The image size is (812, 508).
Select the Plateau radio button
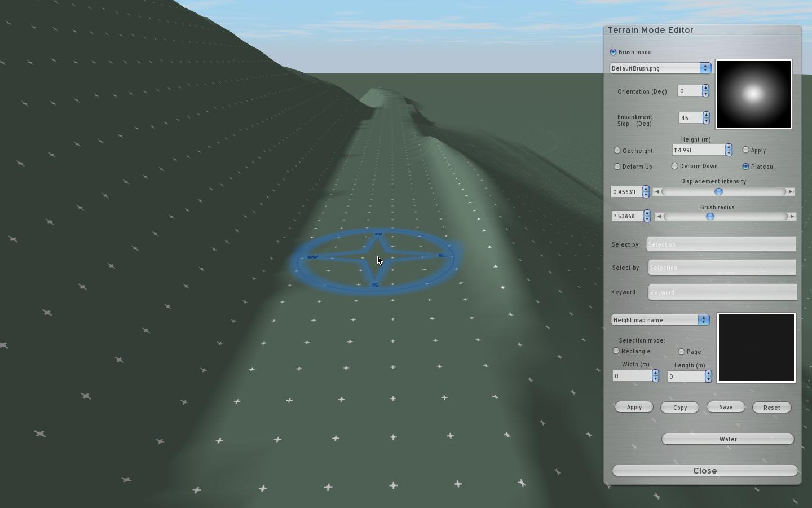[746, 167]
